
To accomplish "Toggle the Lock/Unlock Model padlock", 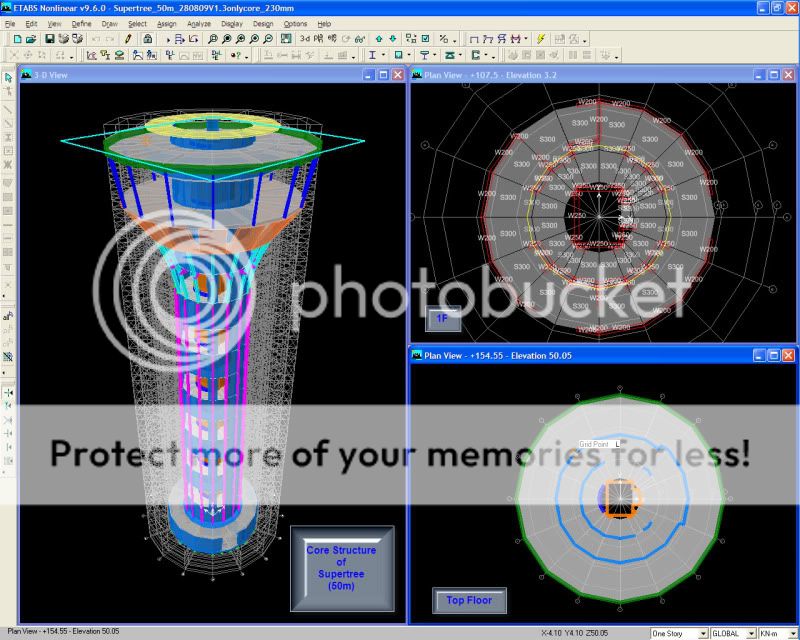I will tap(148, 39).
